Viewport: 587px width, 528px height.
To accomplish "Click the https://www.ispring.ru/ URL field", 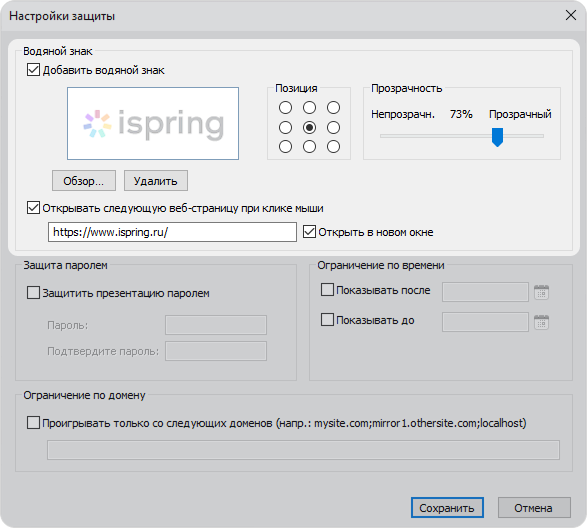I will (172, 232).
